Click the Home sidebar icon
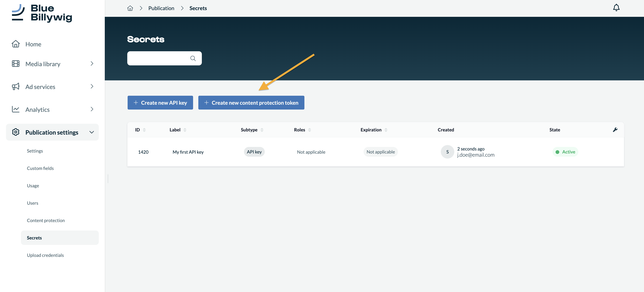This screenshot has width=644, height=292. (16, 44)
